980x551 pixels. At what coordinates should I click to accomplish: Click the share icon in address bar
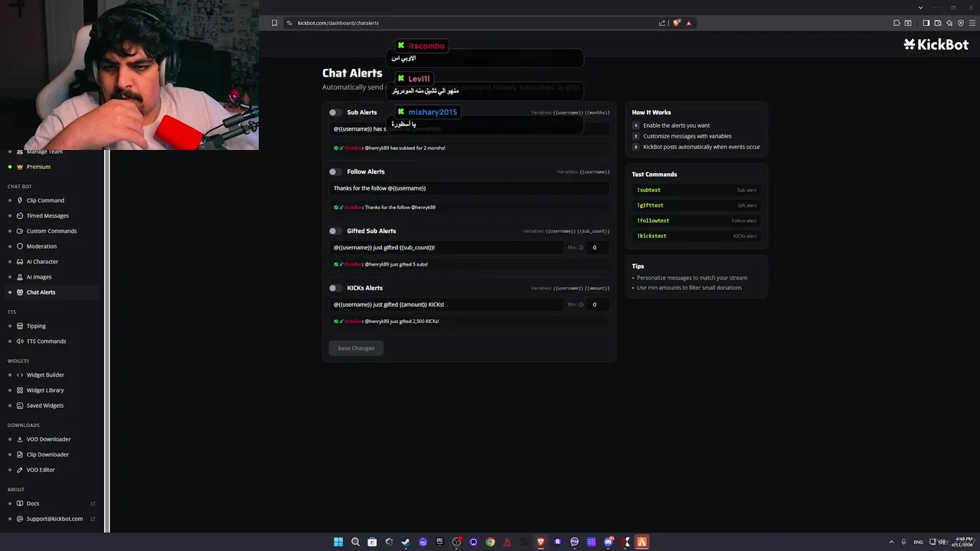pyautogui.click(x=662, y=23)
